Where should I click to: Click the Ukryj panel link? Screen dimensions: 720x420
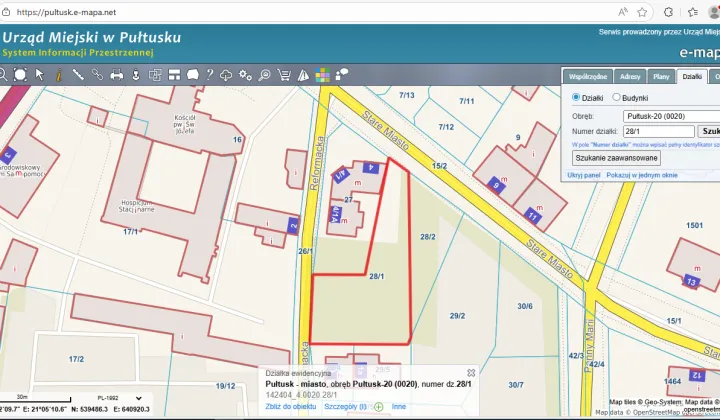pyautogui.click(x=584, y=175)
